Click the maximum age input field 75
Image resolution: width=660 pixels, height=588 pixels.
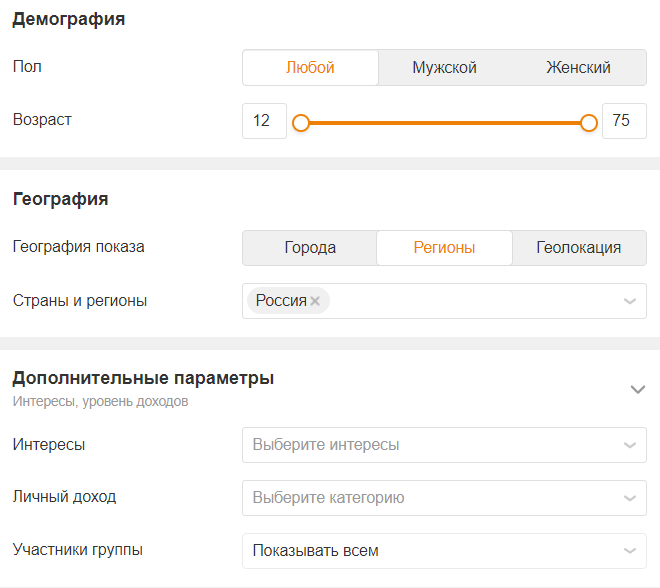tap(623, 121)
